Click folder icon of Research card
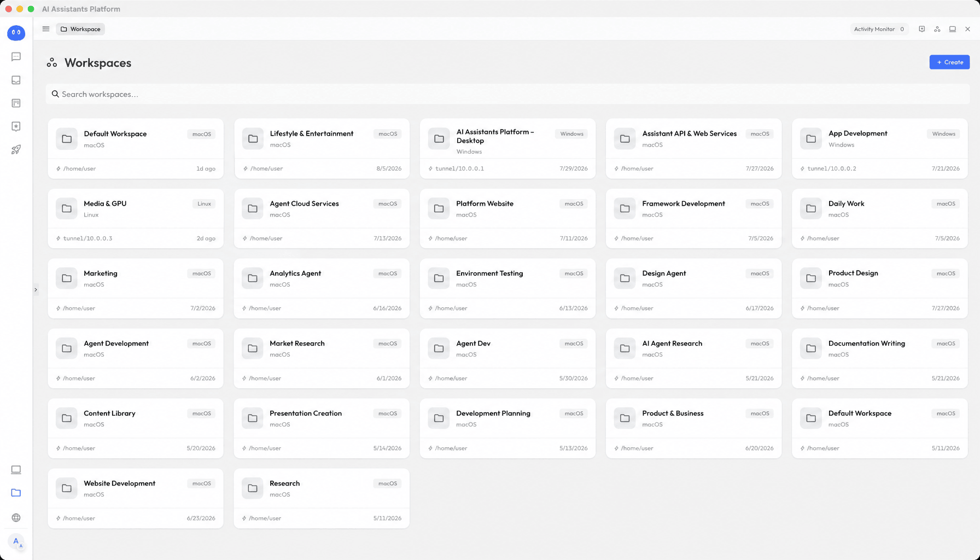This screenshot has width=980, height=560. 253,488
